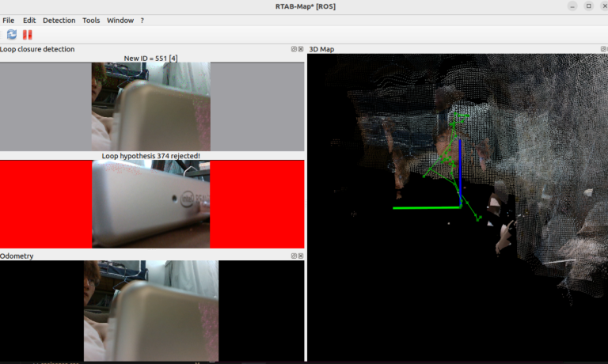The image size is (608, 364).
Task: Float the Loop closure detection panel
Action: [x=294, y=49]
